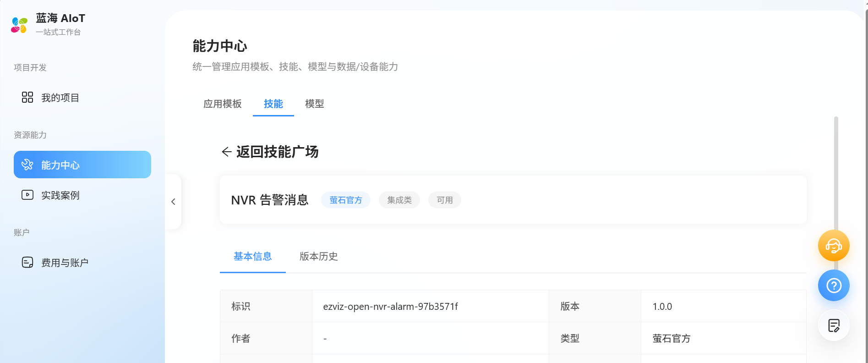Select the 基本信息 tab
Viewport: 868px width, 363px height.
tap(253, 257)
